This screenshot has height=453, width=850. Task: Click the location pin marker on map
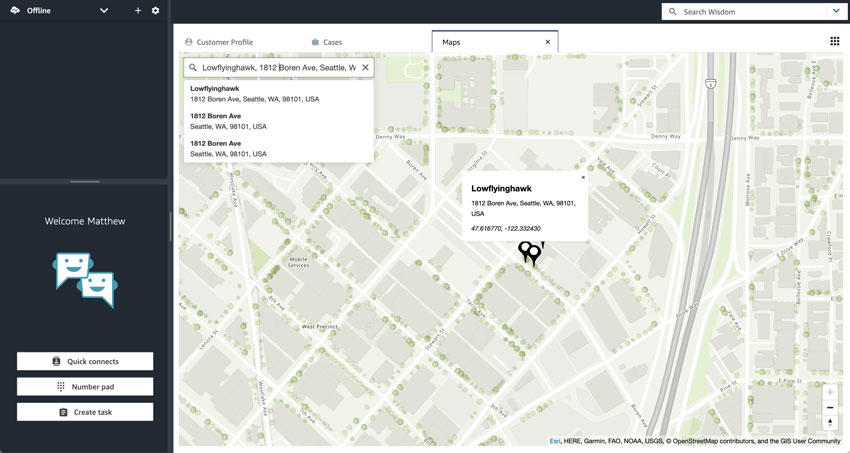[x=530, y=252]
